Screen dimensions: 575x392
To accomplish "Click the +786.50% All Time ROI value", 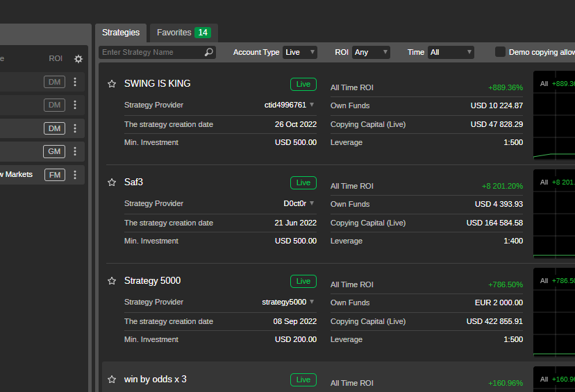I will [x=506, y=285].
